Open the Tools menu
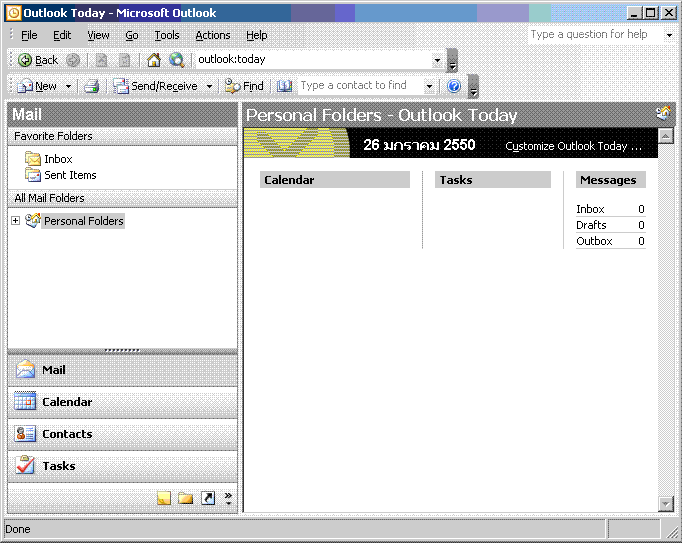The image size is (682, 543). [x=167, y=35]
